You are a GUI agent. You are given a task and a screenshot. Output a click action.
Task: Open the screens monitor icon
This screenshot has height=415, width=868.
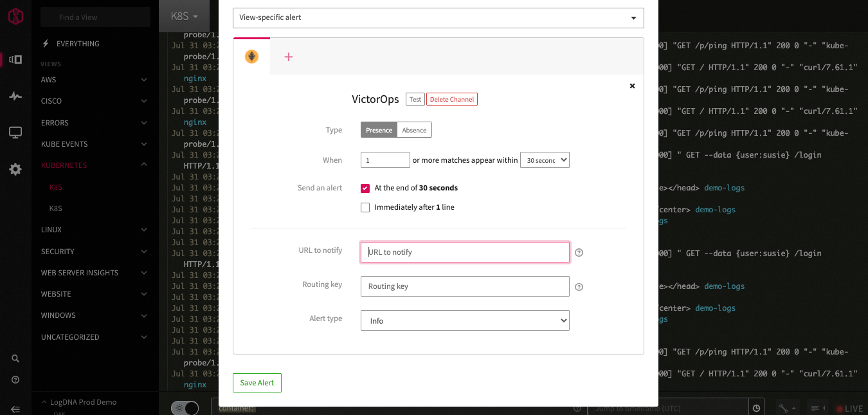click(x=15, y=133)
